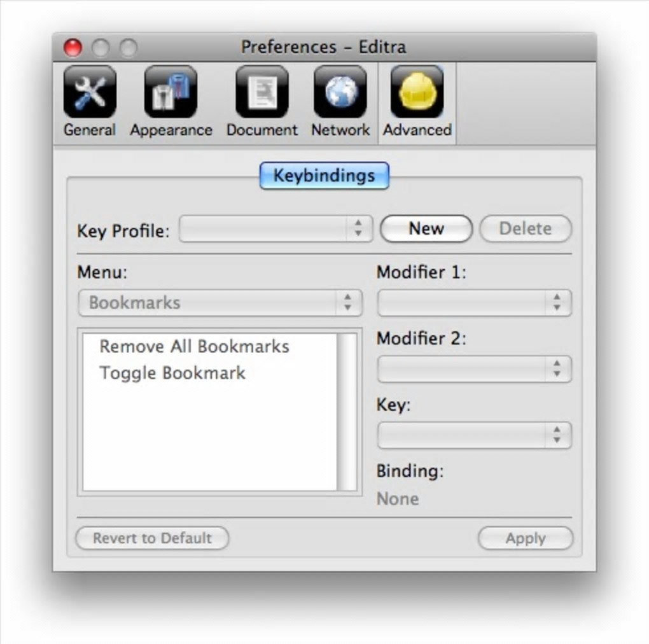Open the Key selection dropdown
Image resolution: width=649 pixels, height=644 pixels.
coord(474,435)
